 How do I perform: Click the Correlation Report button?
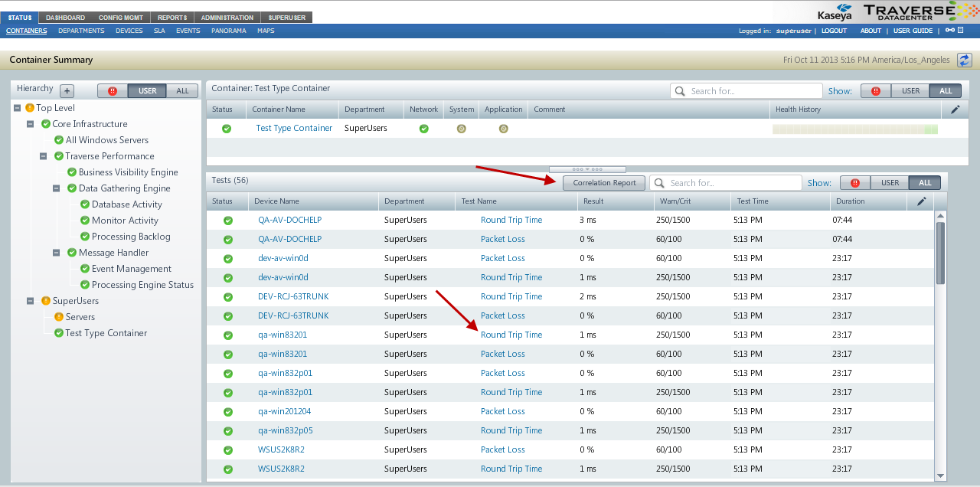(604, 183)
